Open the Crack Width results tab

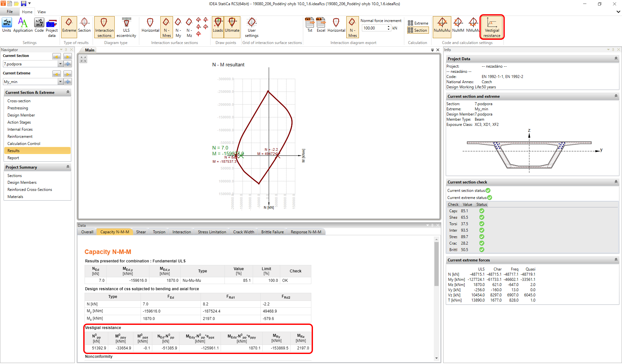point(243,232)
